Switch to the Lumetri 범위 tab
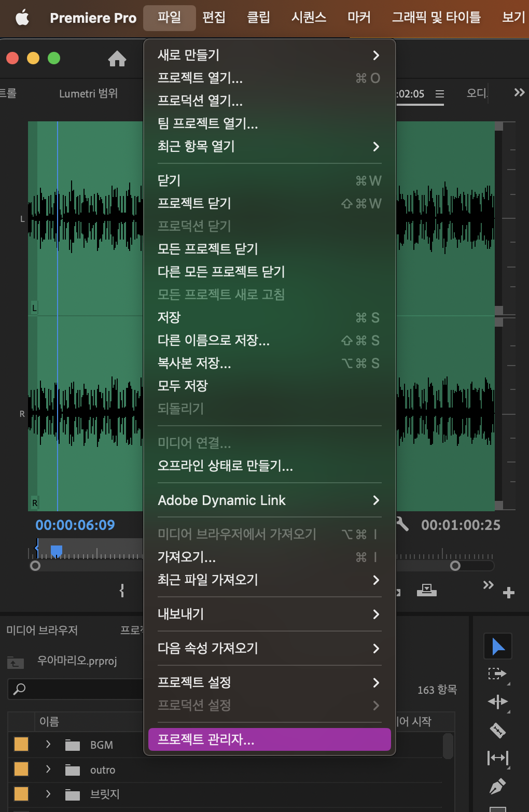 pos(88,93)
